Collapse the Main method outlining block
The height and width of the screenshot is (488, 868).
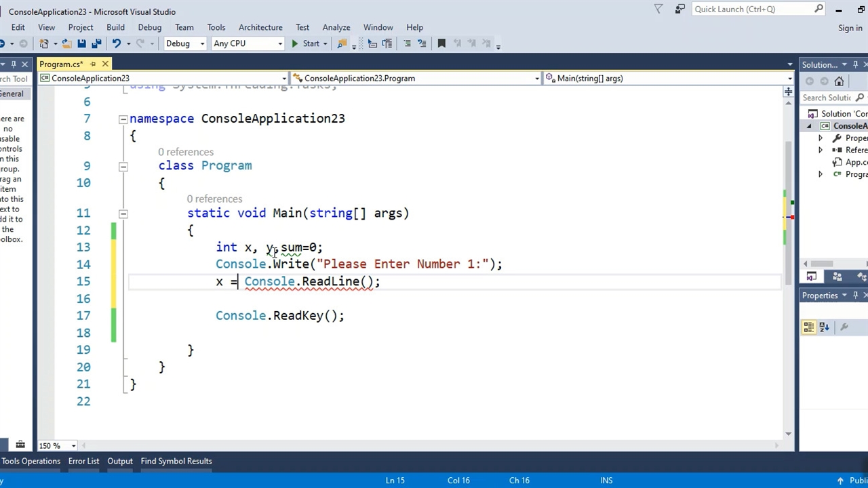pyautogui.click(x=123, y=213)
